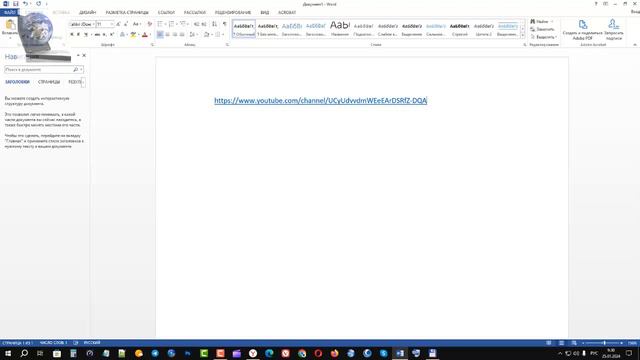Screen dimensions: 640x360
Task: Apply the large 'Aab' Название style
Action: [x=340, y=29]
